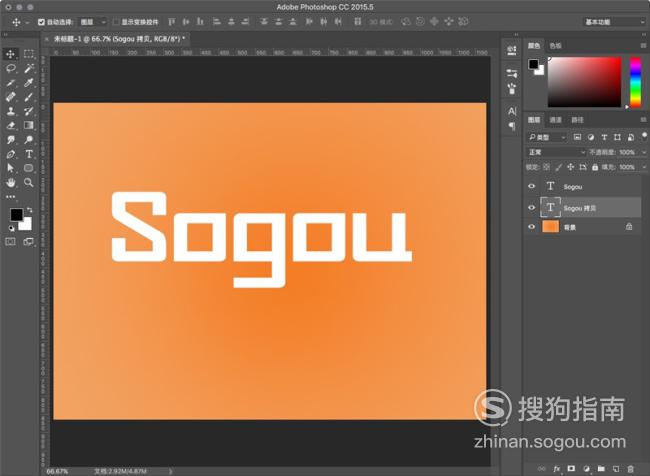Select the Zoom tool
The width and height of the screenshot is (650, 476).
point(29,182)
